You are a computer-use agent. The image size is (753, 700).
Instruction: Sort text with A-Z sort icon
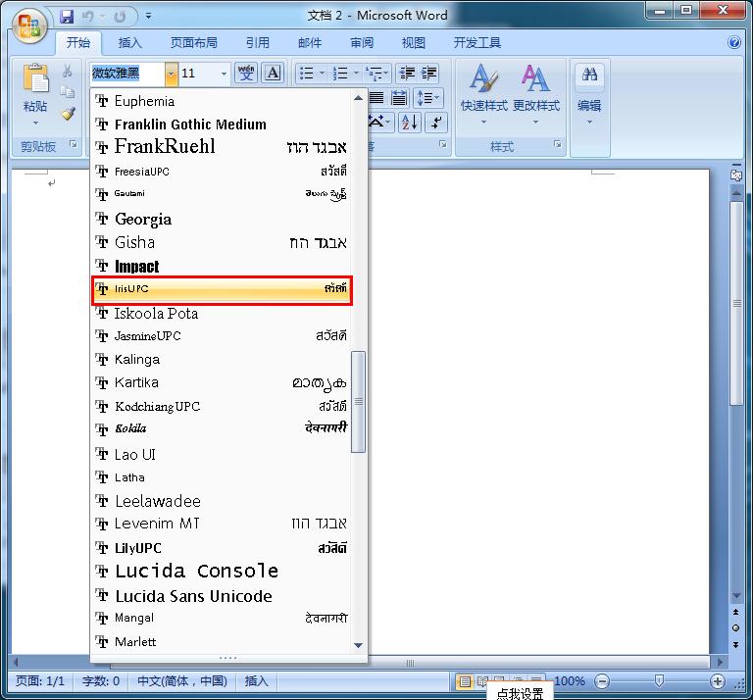tap(410, 123)
